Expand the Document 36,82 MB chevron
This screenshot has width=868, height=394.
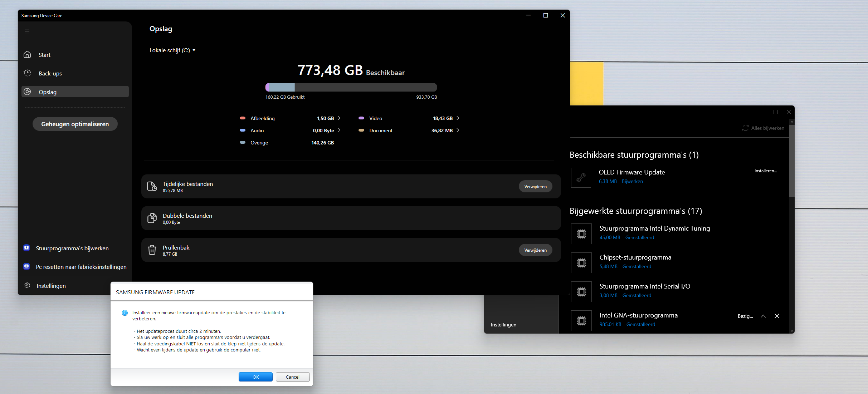[458, 130]
